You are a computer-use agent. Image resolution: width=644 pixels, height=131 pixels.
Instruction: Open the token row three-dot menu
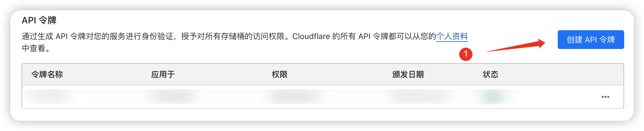click(x=605, y=97)
